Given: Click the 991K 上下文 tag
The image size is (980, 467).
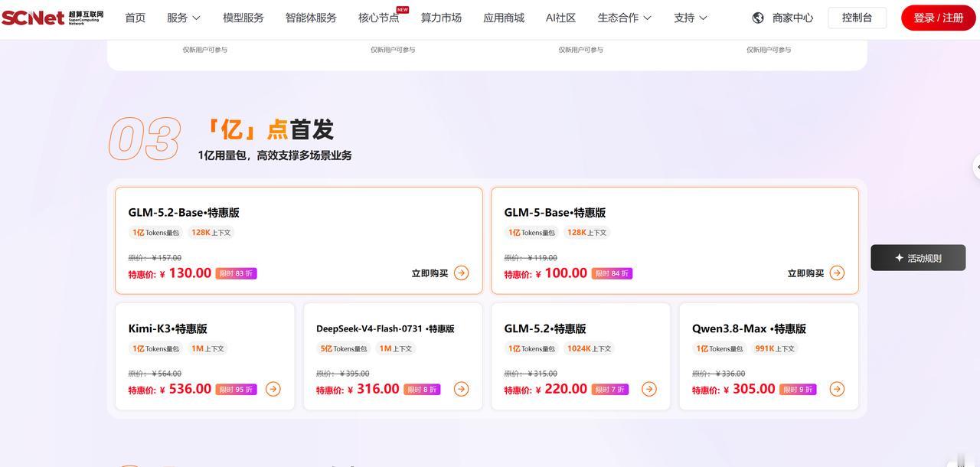Looking at the screenshot, I should (775, 348).
